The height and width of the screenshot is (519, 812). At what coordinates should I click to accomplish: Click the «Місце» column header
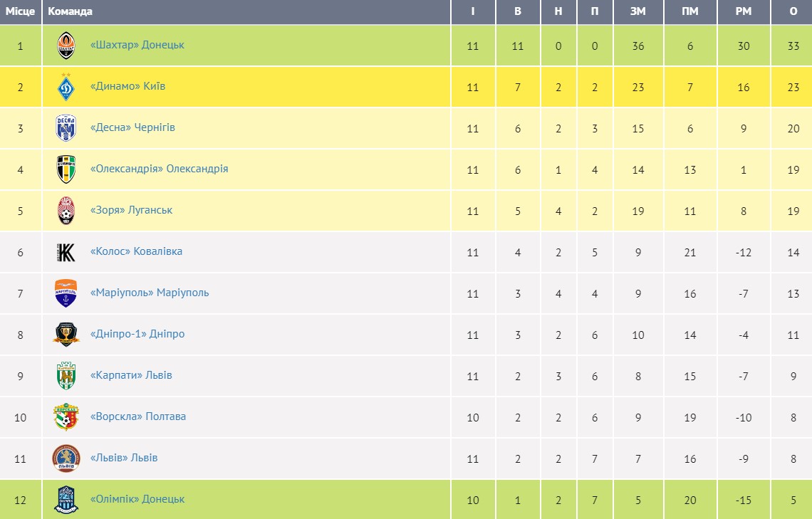click(x=21, y=11)
